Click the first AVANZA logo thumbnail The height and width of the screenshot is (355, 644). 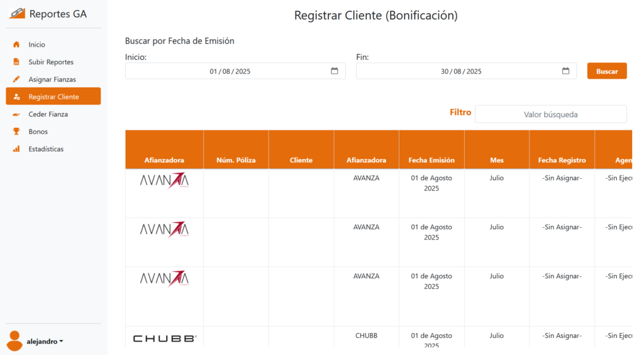pos(164,181)
